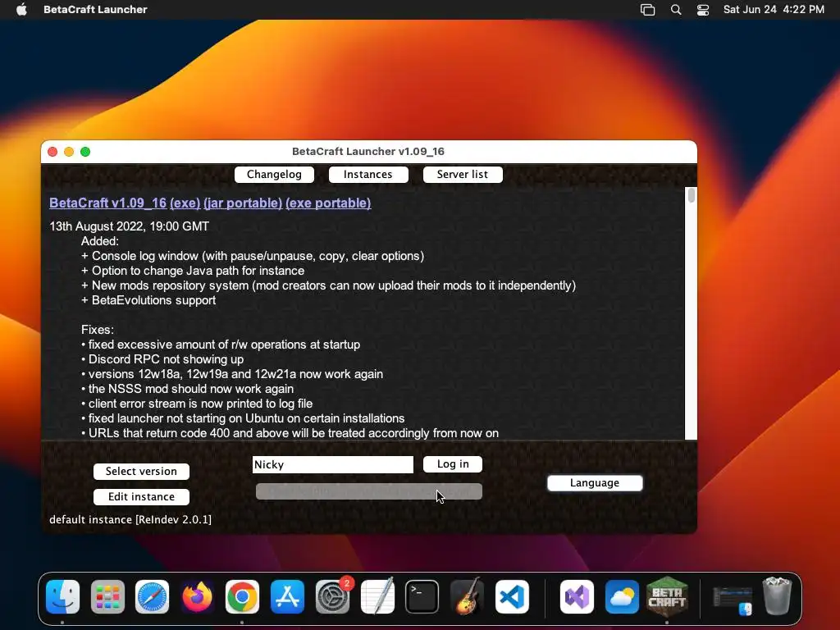The height and width of the screenshot is (630, 840).
Task: Open the Weather app in dock
Action: (622, 597)
